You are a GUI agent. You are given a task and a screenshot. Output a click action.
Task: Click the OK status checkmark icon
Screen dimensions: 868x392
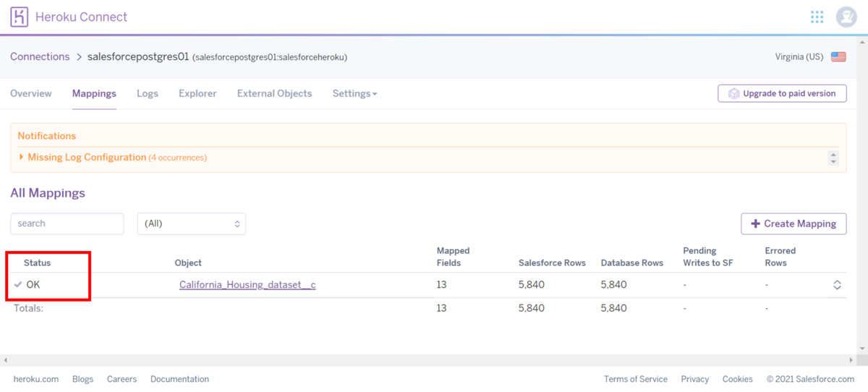coord(18,285)
